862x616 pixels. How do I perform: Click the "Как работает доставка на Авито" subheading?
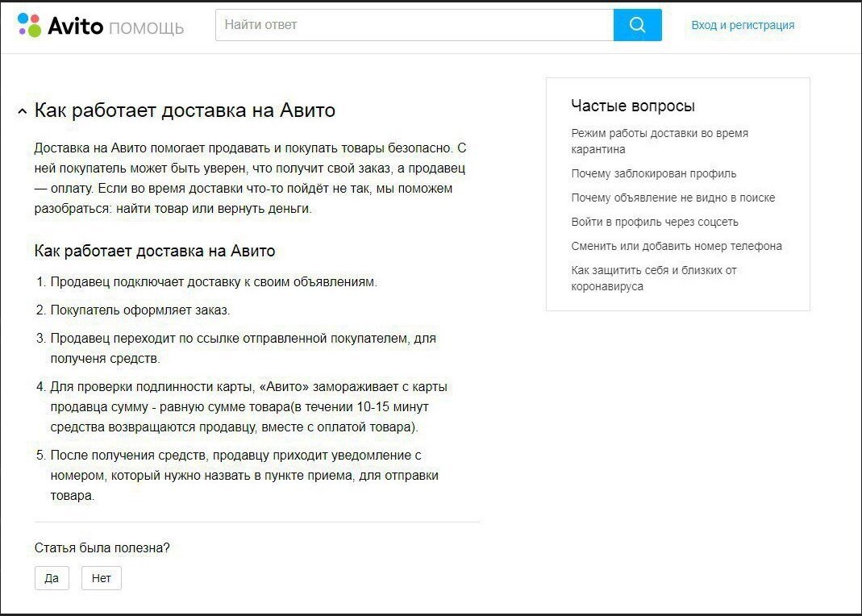click(x=155, y=251)
